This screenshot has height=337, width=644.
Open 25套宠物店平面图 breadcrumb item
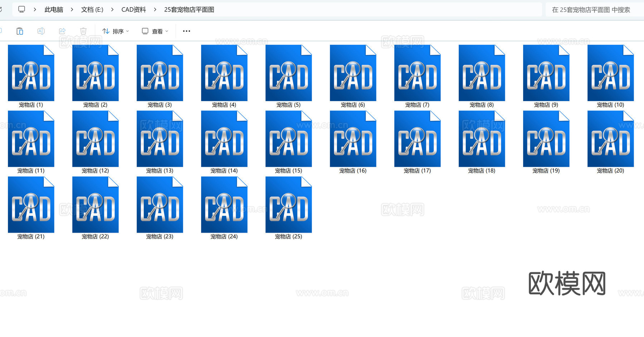(189, 10)
